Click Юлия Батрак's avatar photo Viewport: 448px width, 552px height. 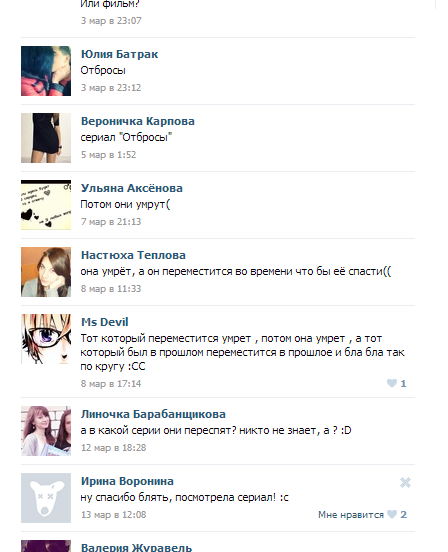tap(46, 71)
